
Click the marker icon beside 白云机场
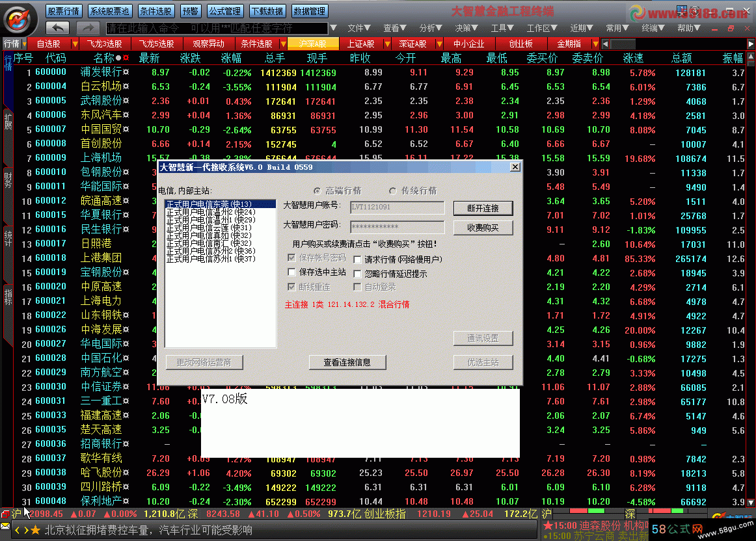coord(126,86)
